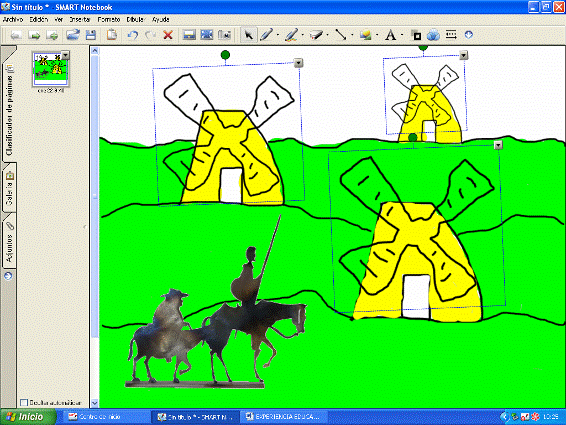
Task: Choose the Select arrow tool
Action: tap(249, 35)
